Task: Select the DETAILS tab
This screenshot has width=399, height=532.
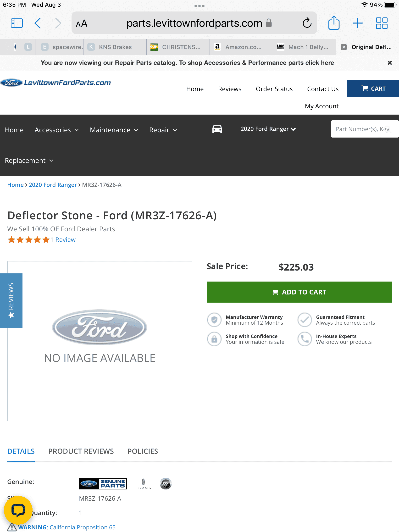Action: 21,451
